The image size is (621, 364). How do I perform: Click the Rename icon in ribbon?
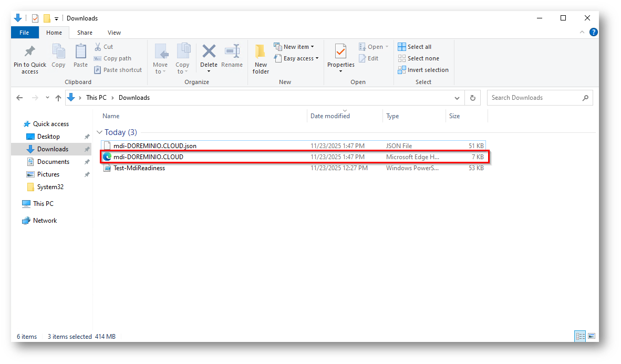point(232,51)
